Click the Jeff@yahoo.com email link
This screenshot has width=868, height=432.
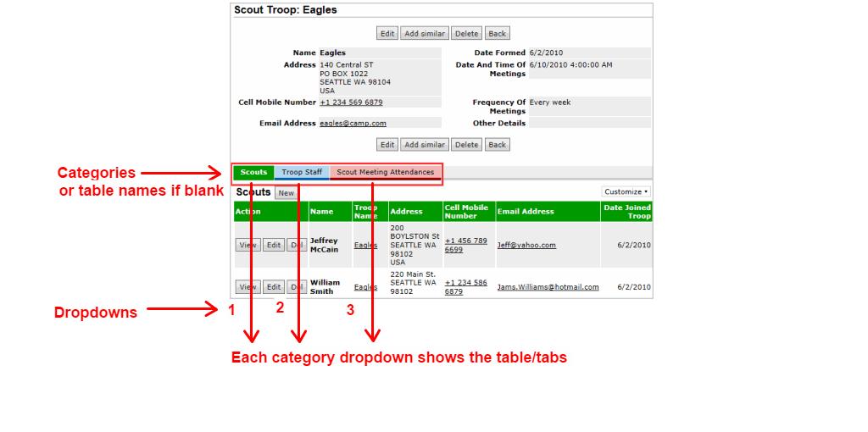526,245
